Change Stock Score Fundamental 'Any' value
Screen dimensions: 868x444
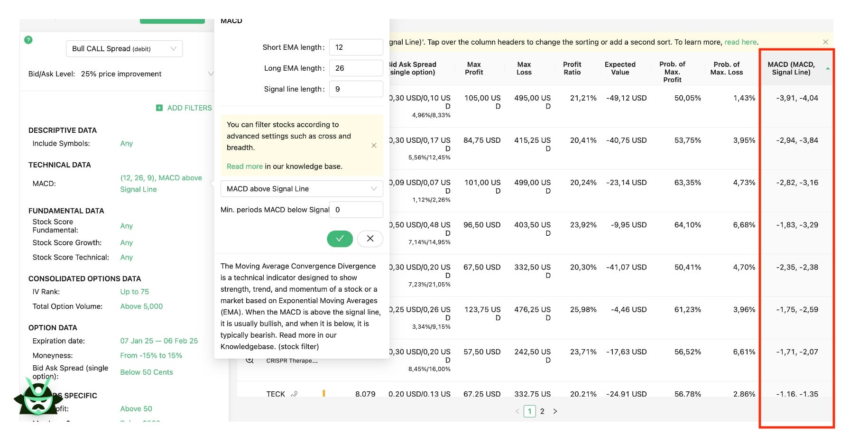pyautogui.click(x=127, y=226)
